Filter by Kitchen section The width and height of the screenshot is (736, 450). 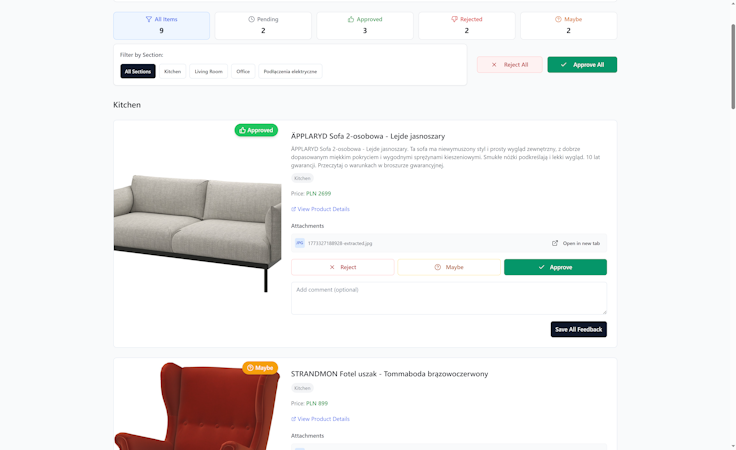[172, 71]
